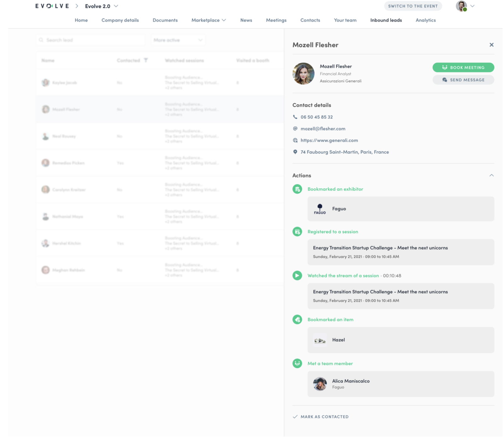Click the globe website icon in Contact details
504x444 pixels.
[x=295, y=140]
